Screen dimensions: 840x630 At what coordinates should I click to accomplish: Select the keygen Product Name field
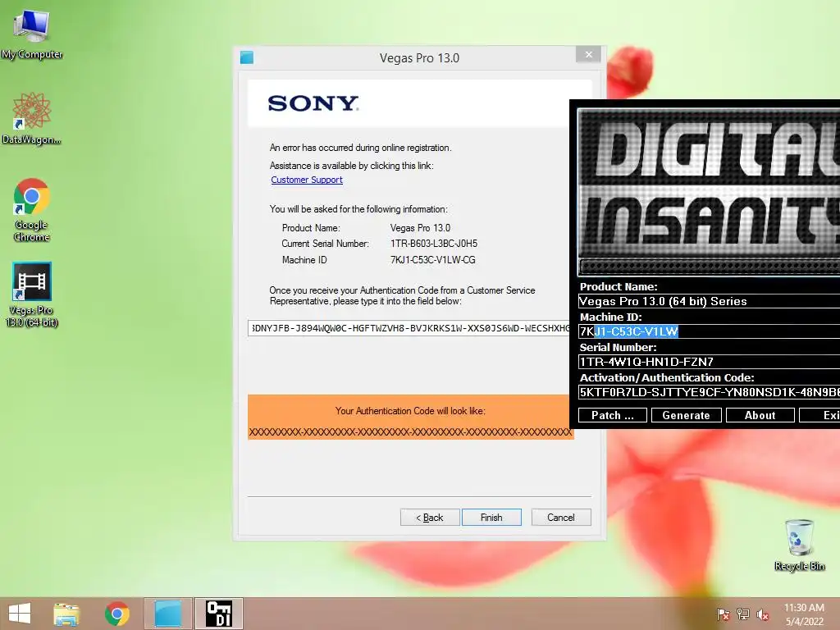[710, 301]
